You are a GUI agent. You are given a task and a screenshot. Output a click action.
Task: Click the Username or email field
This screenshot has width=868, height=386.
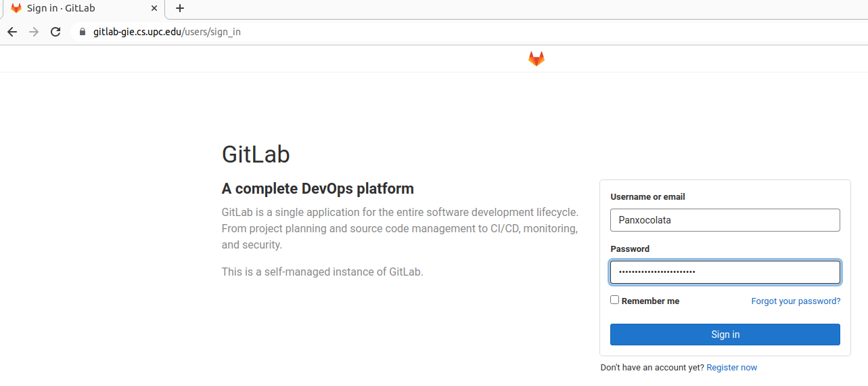click(725, 220)
